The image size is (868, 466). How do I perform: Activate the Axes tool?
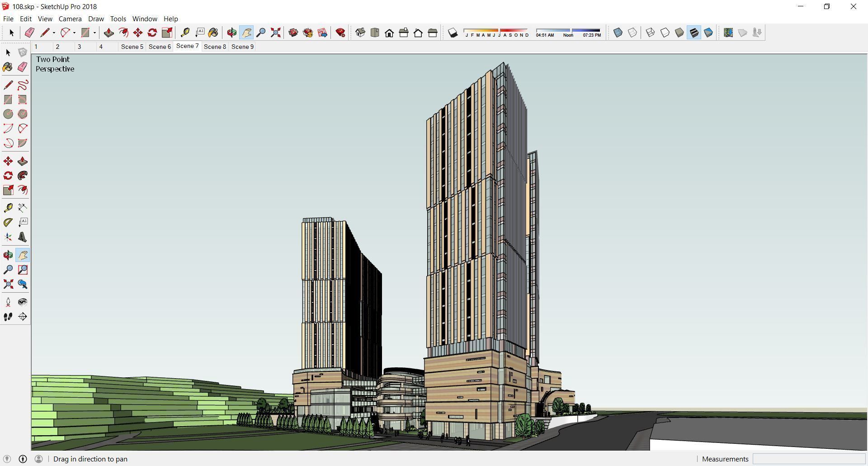click(8, 237)
